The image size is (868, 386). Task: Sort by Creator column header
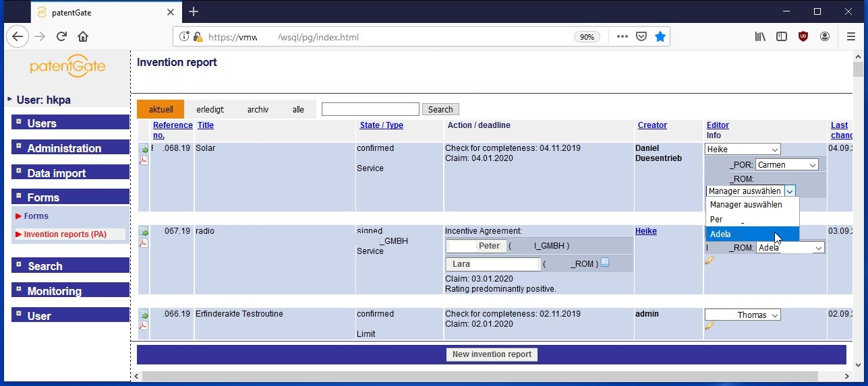[x=652, y=125]
